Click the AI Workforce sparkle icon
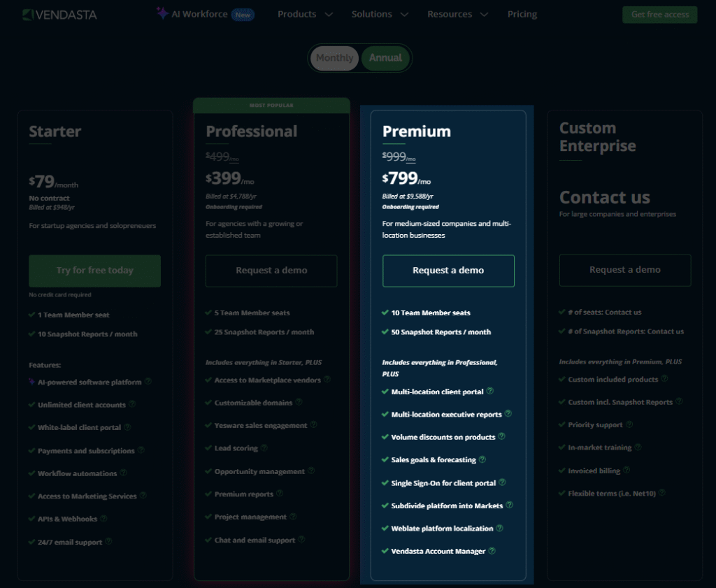 pyautogui.click(x=162, y=14)
